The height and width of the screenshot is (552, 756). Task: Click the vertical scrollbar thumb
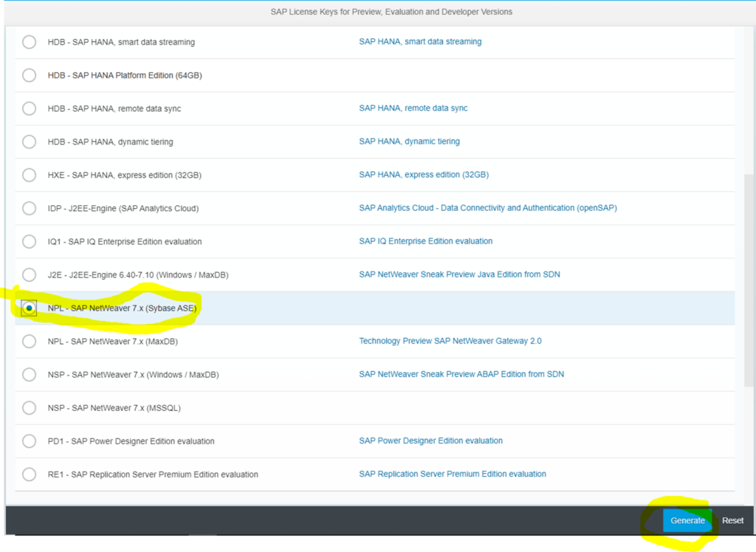coord(750,280)
